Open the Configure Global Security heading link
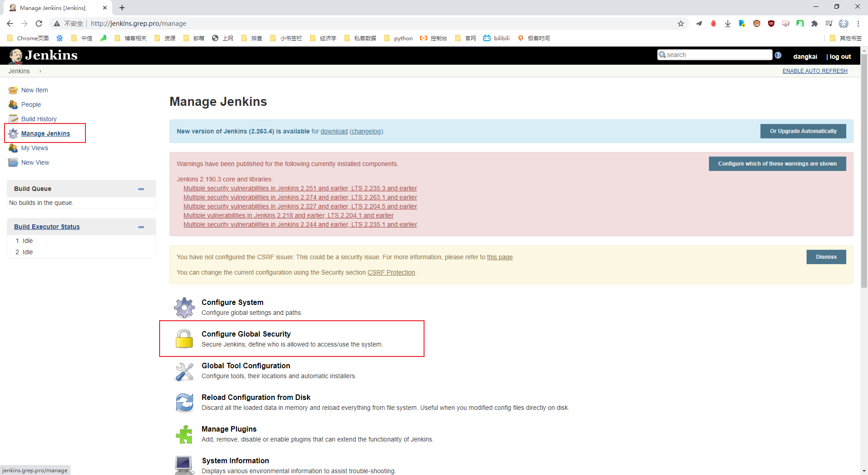The image size is (868, 475). coord(246,334)
